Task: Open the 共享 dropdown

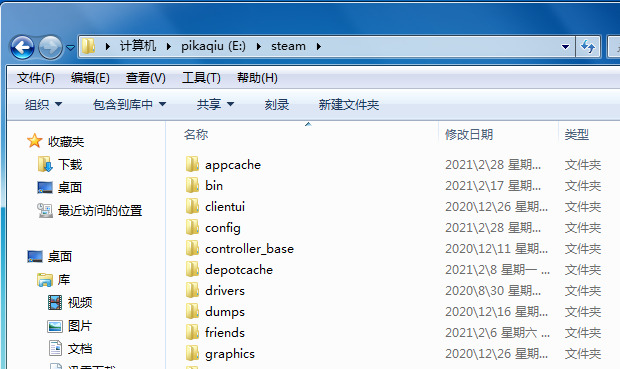Action: coord(215,105)
